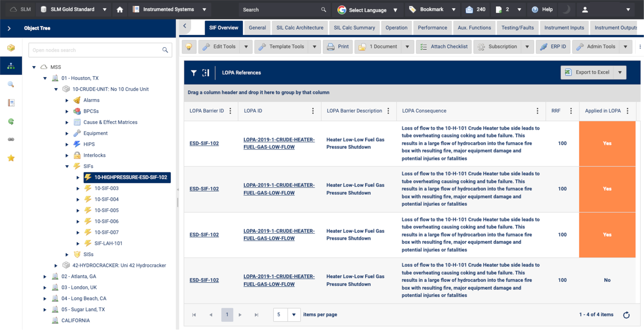Click the link chain icon in left sidebar
This screenshot has width=644, height=330.
pyautogui.click(x=11, y=140)
